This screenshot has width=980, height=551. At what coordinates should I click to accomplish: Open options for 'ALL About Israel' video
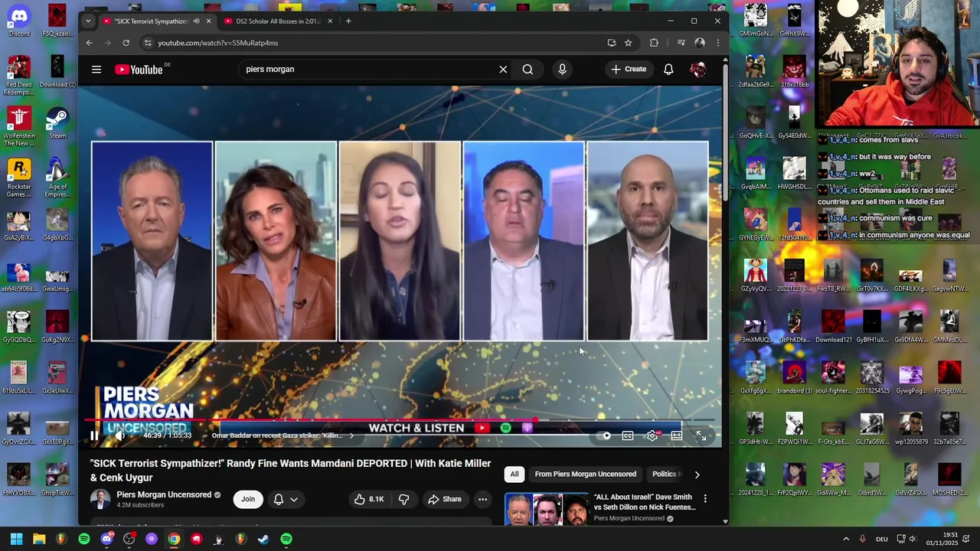pos(705,499)
